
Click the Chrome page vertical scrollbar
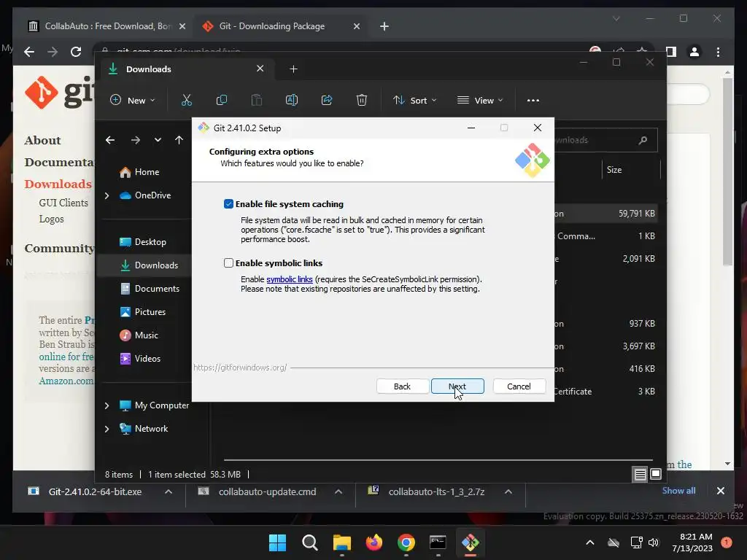click(x=727, y=172)
